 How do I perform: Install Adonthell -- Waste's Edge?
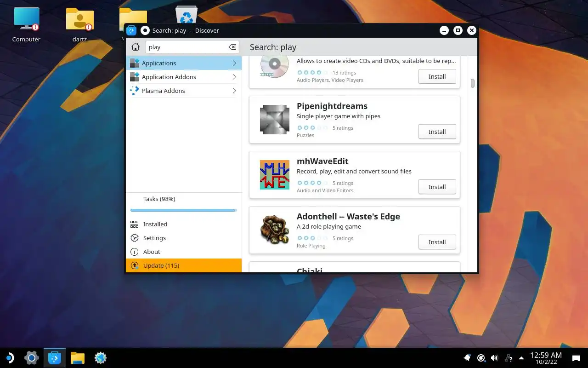(437, 242)
